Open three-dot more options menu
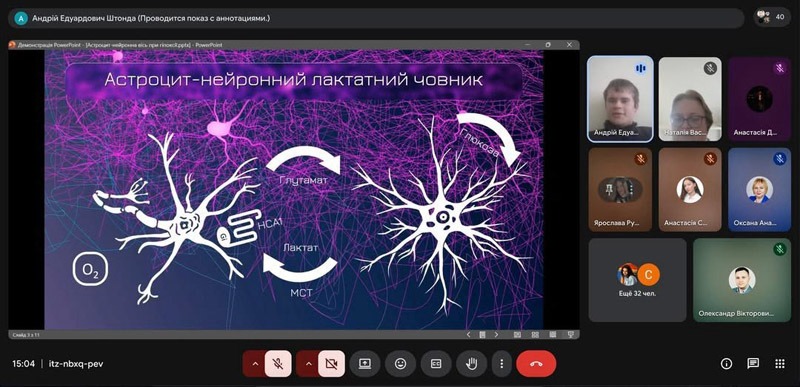 502,364
